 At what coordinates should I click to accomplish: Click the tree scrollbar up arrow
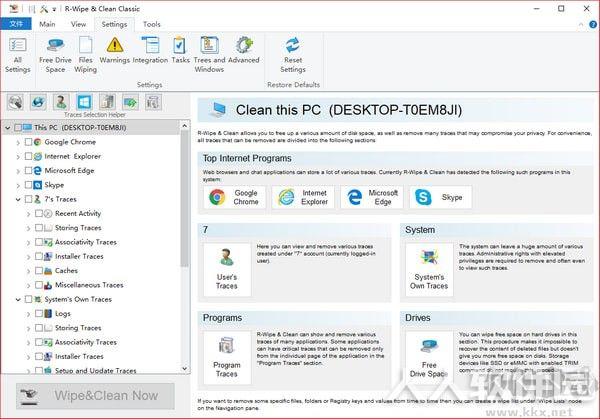[x=185, y=126]
